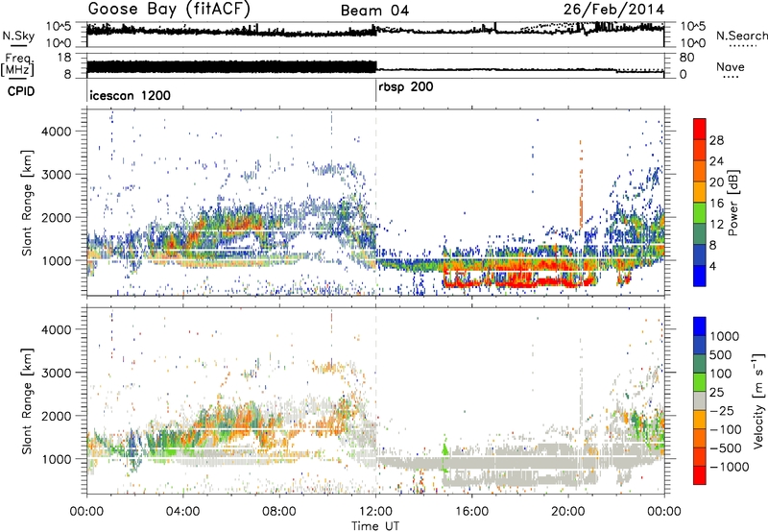This screenshot has height=532, width=768.
Task: Click the vertical orange power streak near 20:30
Action: click(x=582, y=186)
